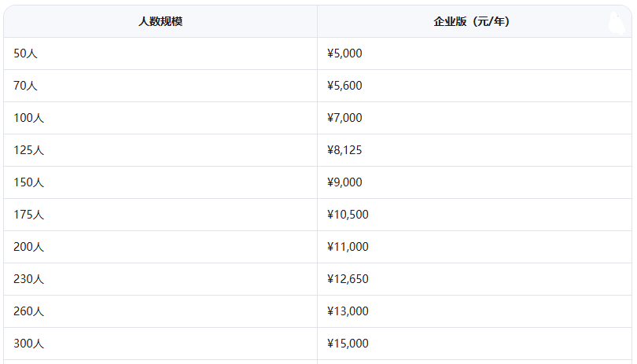
Task: Click the ¥9,000 price
Action: pyautogui.click(x=344, y=182)
